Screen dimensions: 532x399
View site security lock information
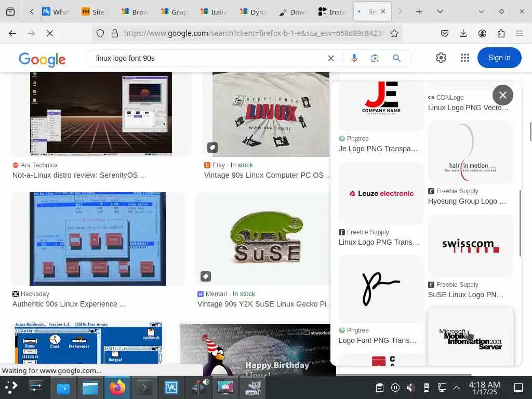pyautogui.click(x=115, y=33)
